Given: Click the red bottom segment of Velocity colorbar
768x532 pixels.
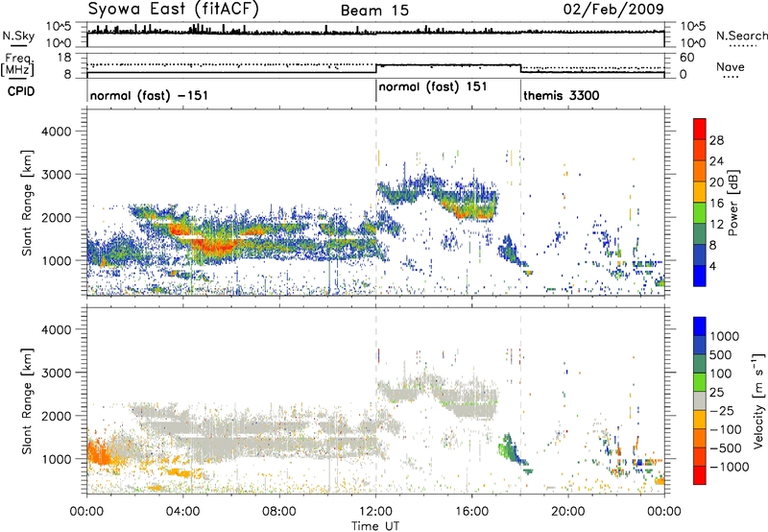Looking at the screenshot, I should tap(700, 475).
